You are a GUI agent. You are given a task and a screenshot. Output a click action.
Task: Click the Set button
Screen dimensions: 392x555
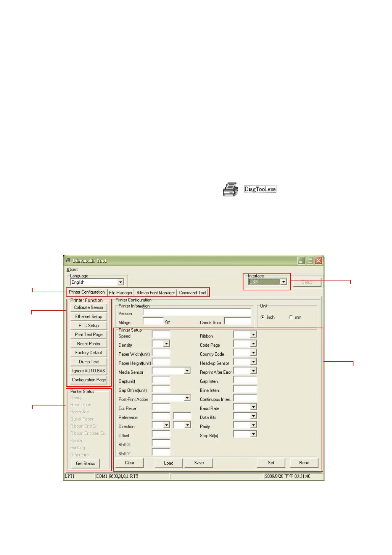271,463
